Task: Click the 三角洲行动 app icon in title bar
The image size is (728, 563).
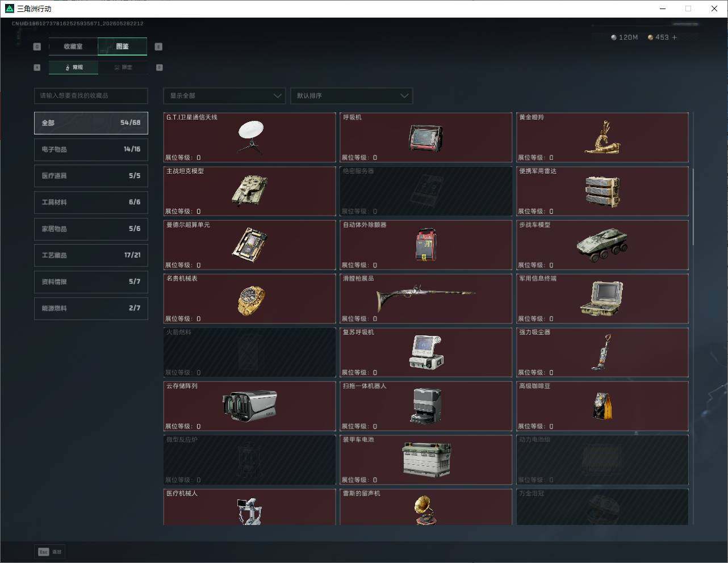Action: click(9, 9)
